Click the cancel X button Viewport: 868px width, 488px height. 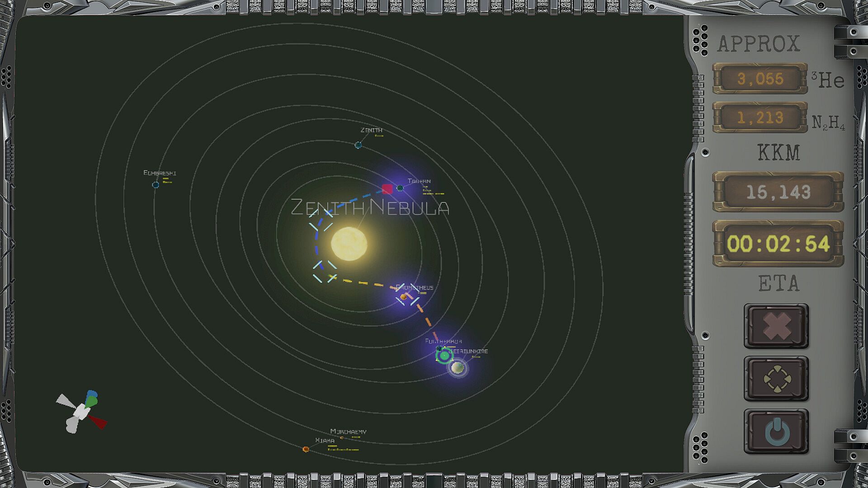tap(776, 326)
